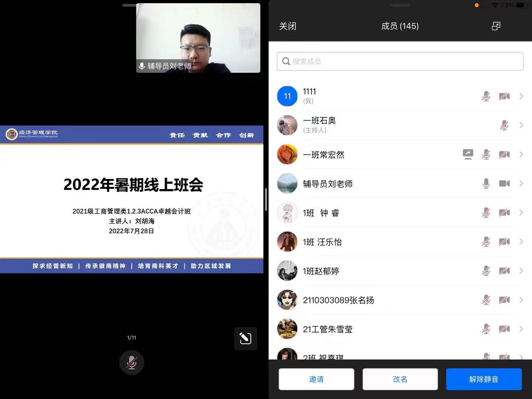
Task: Click the 成员 (145) panel title
Action: (400, 26)
